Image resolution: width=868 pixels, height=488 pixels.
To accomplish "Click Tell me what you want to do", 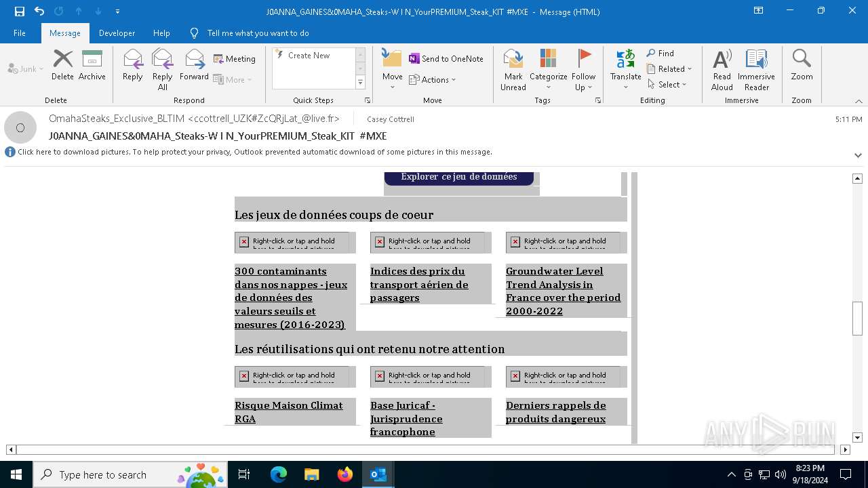I will [x=258, y=33].
